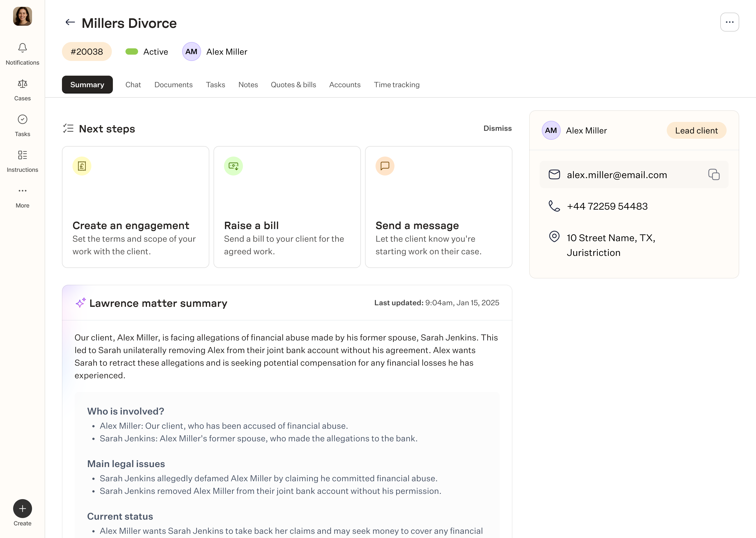Switch to the Documents tab
The width and height of the screenshot is (756, 538).
(174, 85)
